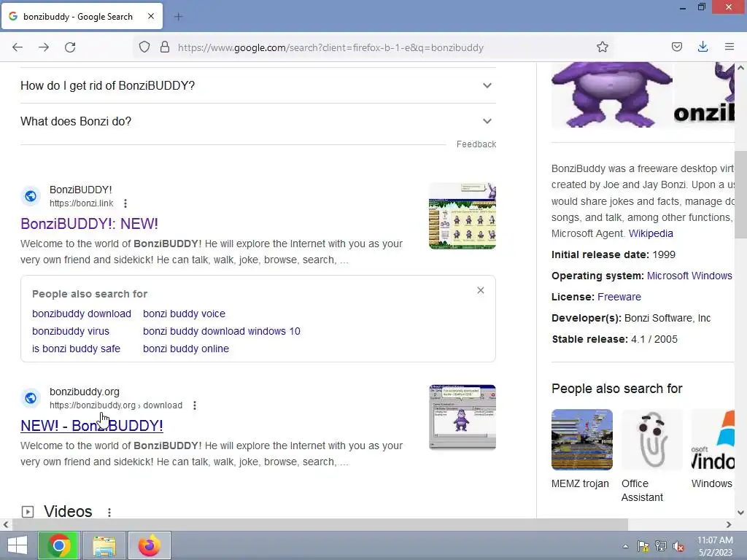Image resolution: width=747 pixels, height=560 pixels.
Task: Expand 'What does Bonzi do?' question
Action: 258,122
